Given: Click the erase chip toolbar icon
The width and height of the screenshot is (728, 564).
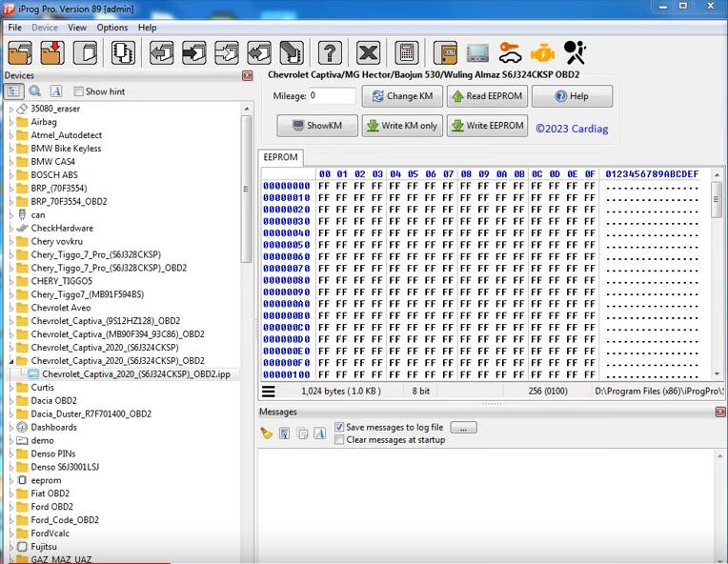Looking at the screenshot, I should coord(292,53).
